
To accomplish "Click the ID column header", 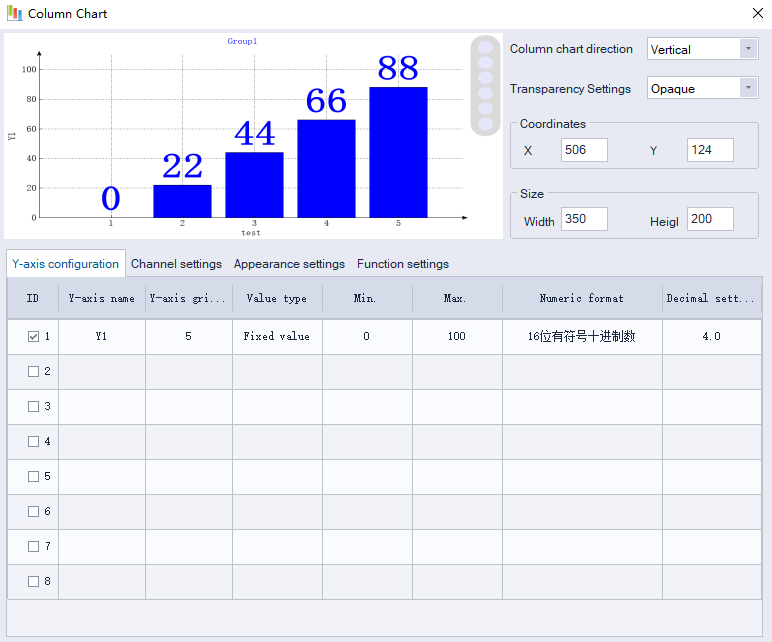I will point(32,298).
